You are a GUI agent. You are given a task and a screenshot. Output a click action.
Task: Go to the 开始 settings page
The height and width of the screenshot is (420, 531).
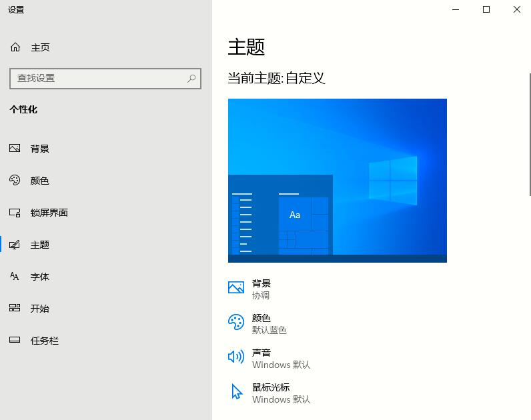coord(39,309)
